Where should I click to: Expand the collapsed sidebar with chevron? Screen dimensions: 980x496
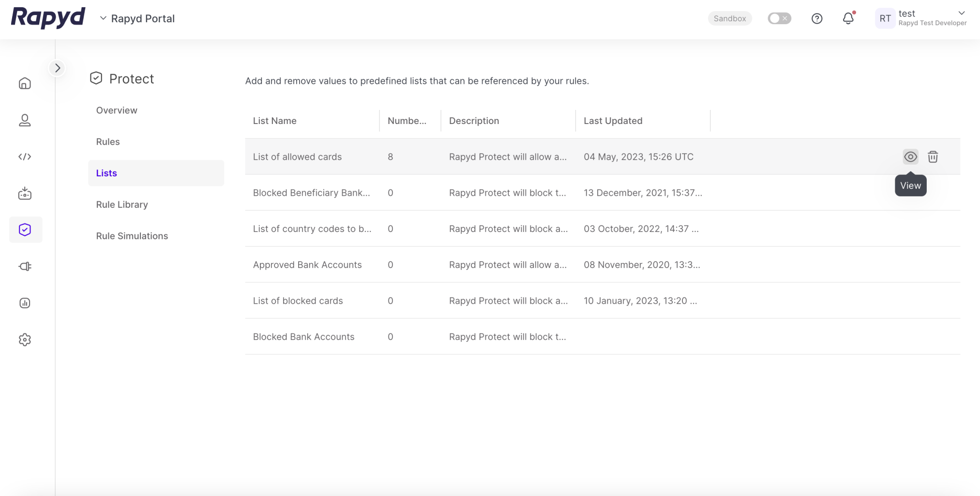coord(58,68)
